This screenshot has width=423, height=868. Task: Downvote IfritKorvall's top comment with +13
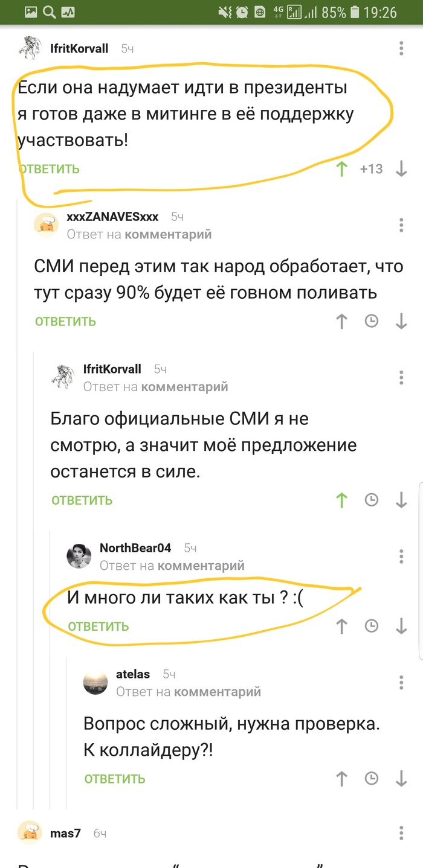[x=401, y=169]
